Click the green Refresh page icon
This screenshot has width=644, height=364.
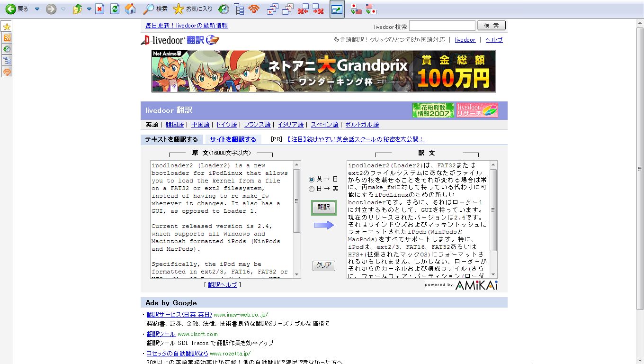(x=115, y=9)
